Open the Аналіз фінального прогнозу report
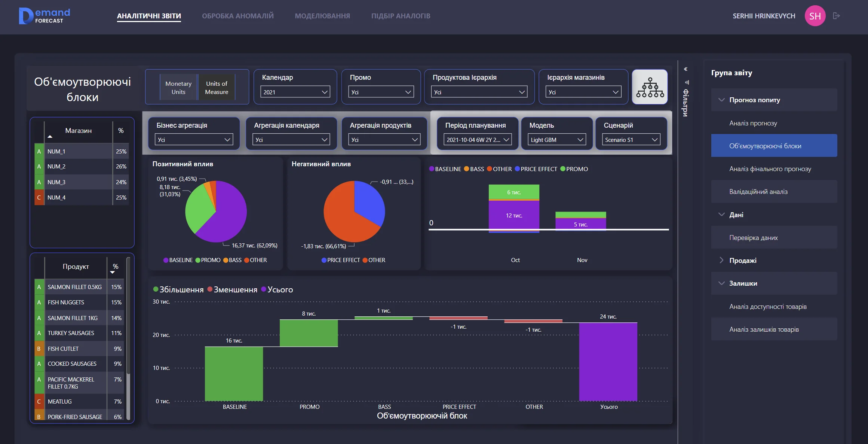 pos(770,169)
